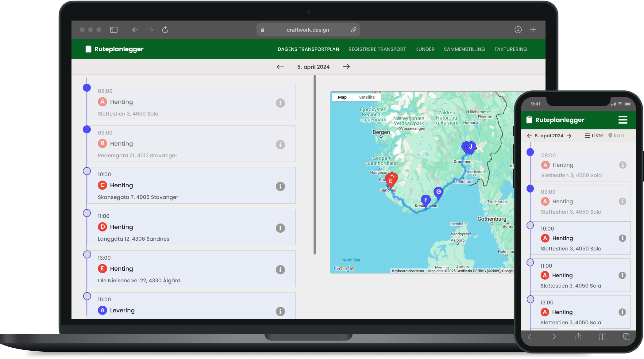The image size is (644, 359).
Task: Click the route list vertical scrollbar
Action: pyautogui.click(x=315, y=165)
